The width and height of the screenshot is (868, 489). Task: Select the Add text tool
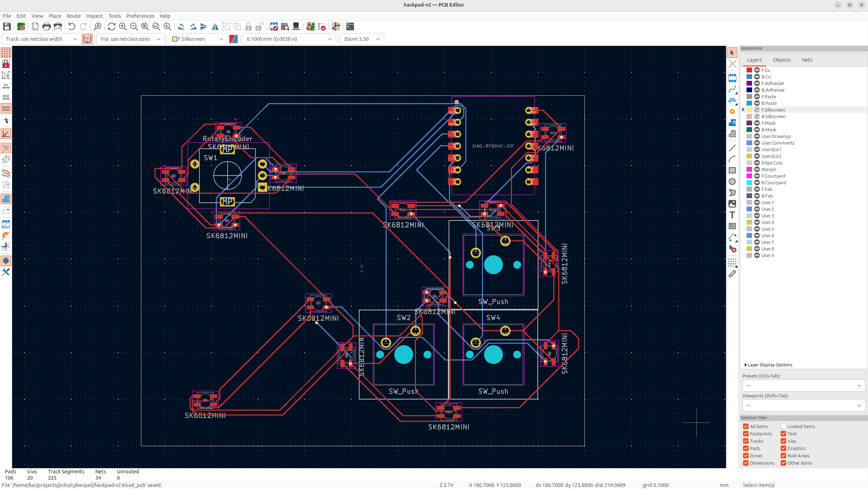[x=732, y=215]
